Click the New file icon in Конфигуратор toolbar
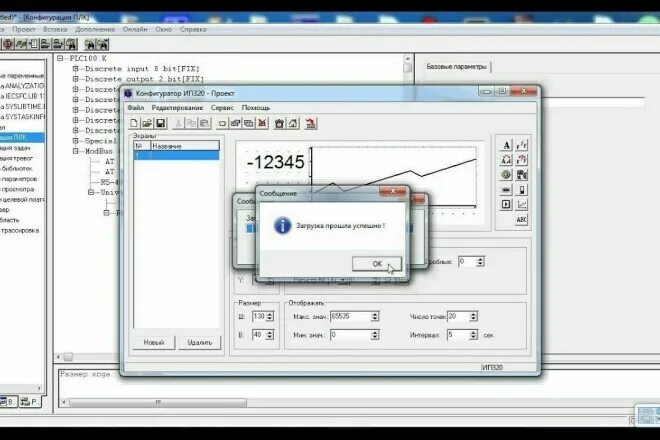 click(x=134, y=123)
